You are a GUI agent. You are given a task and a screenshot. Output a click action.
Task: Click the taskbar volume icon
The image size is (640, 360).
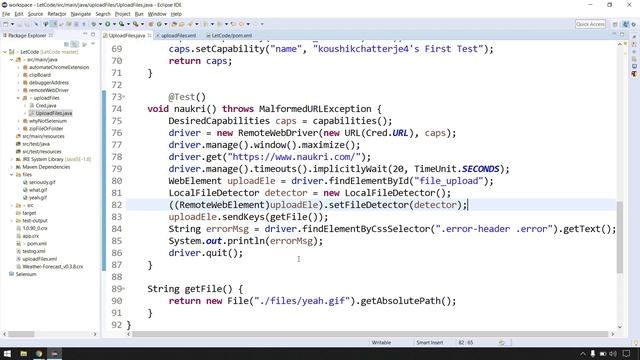point(613,354)
